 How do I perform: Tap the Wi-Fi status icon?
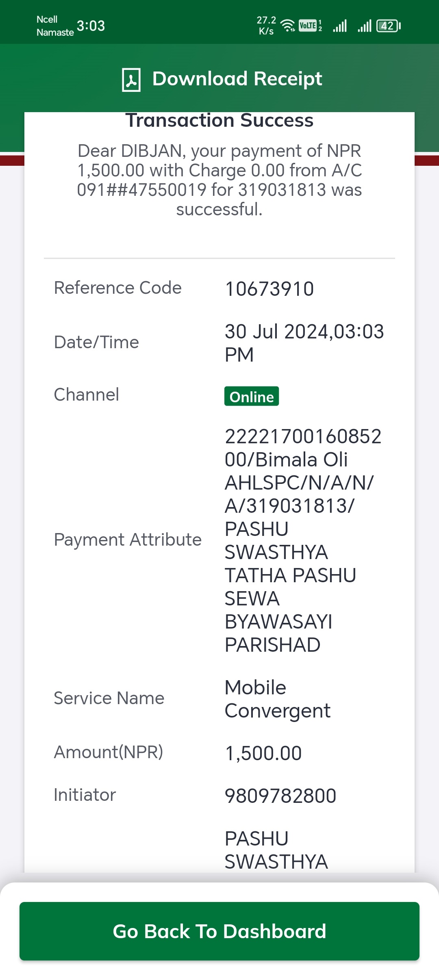pos(288,26)
